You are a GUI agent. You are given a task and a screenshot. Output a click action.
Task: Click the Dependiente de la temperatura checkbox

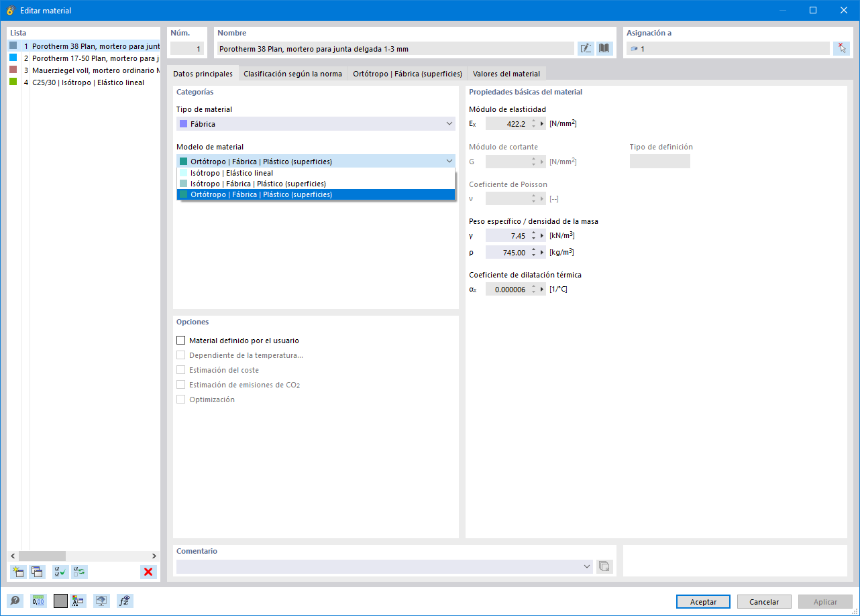coord(180,355)
